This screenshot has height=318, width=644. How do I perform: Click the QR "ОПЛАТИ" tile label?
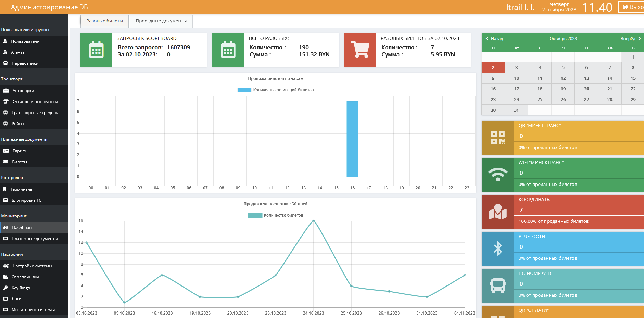click(533, 310)
